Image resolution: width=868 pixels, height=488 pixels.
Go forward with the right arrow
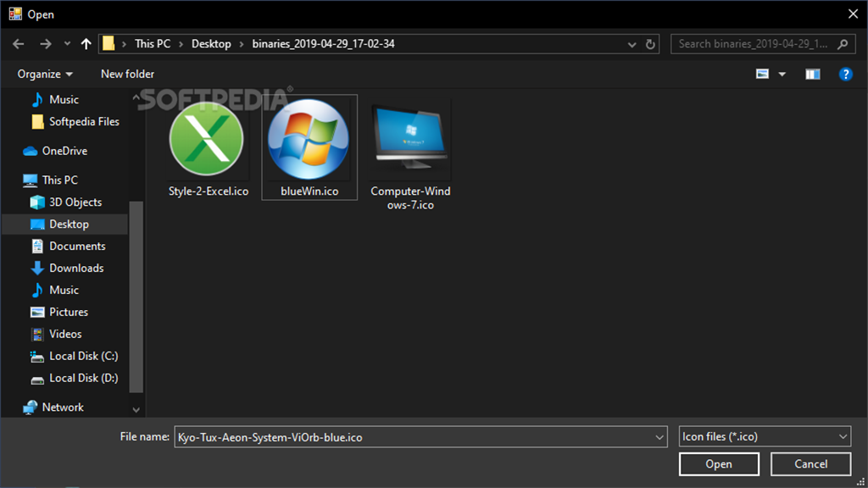[46, 44]
